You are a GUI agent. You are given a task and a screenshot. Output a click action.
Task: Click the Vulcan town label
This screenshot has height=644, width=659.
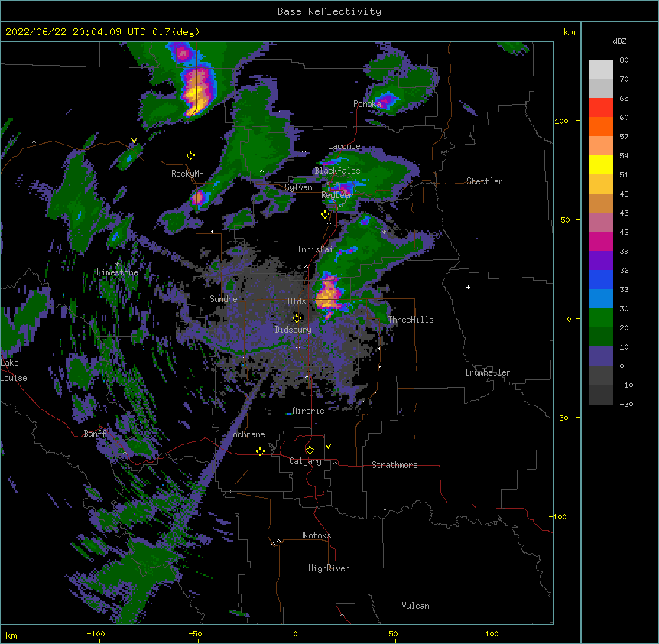[415, 606]
